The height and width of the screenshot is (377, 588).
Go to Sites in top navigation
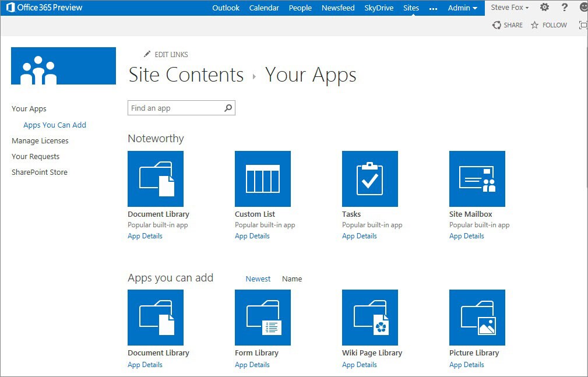click(x=411, y=8)
